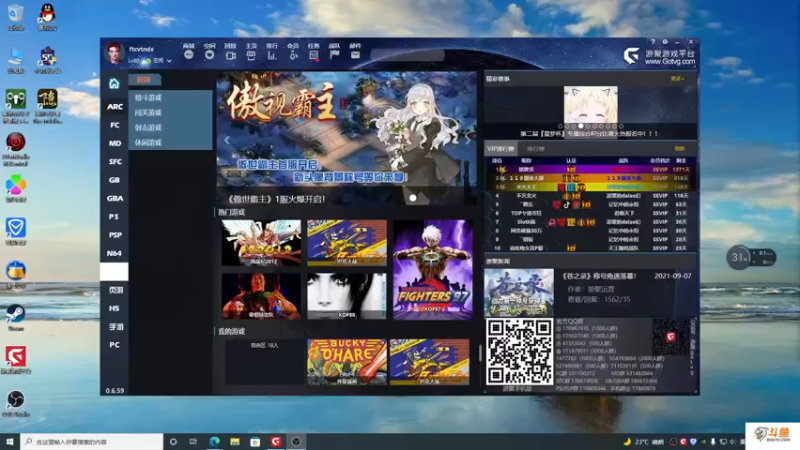Image resolution: width=800 pixels, height=450 pixels.
Task: Open the Bucky O'Hare game thumbnail
Action: click(x=347, y=362)
